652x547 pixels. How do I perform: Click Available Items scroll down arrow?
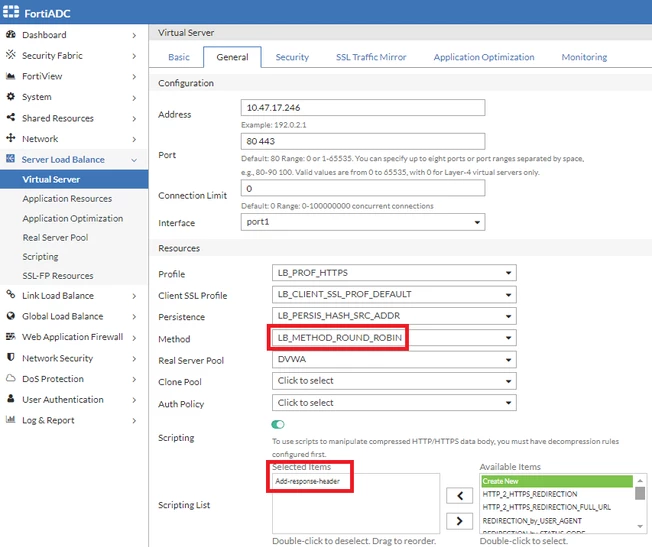pos(640,527)
